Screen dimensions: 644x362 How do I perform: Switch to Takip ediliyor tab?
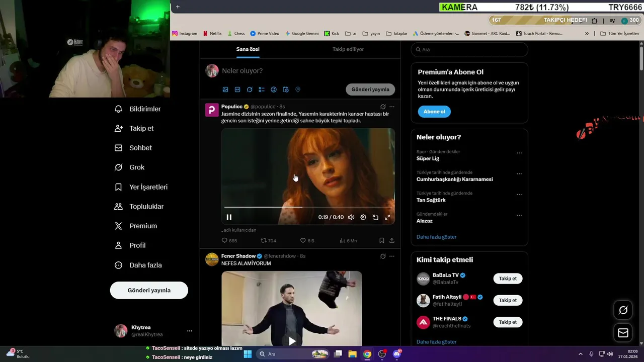348,49
